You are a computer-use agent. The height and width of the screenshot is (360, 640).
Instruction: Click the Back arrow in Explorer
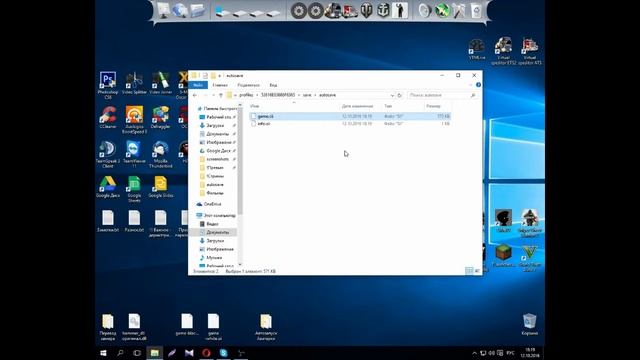[x=195, y=95]
